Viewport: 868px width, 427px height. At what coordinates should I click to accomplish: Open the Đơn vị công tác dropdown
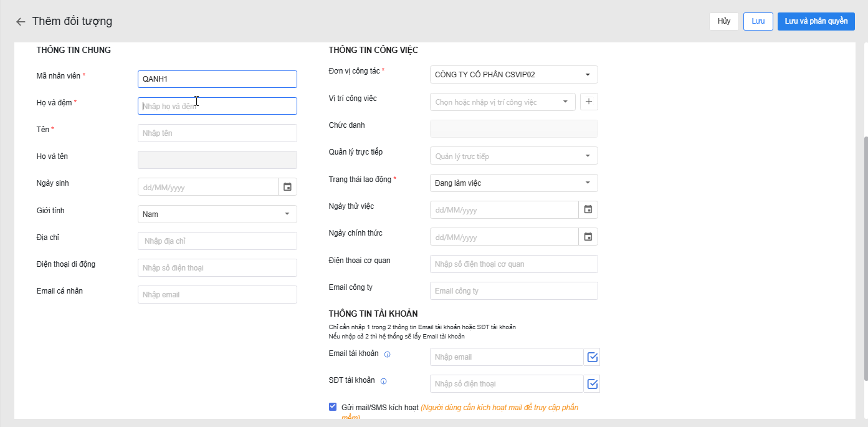(513, 75)
